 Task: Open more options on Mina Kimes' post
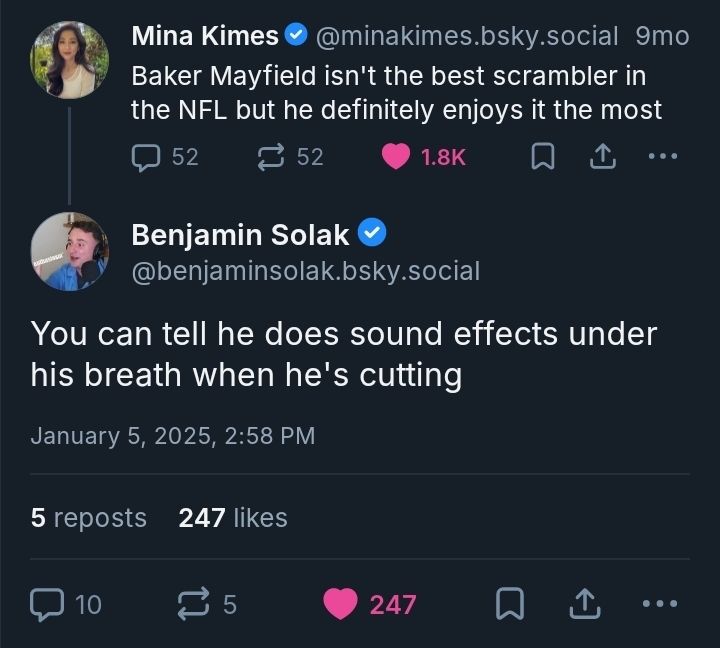[662, 157]
